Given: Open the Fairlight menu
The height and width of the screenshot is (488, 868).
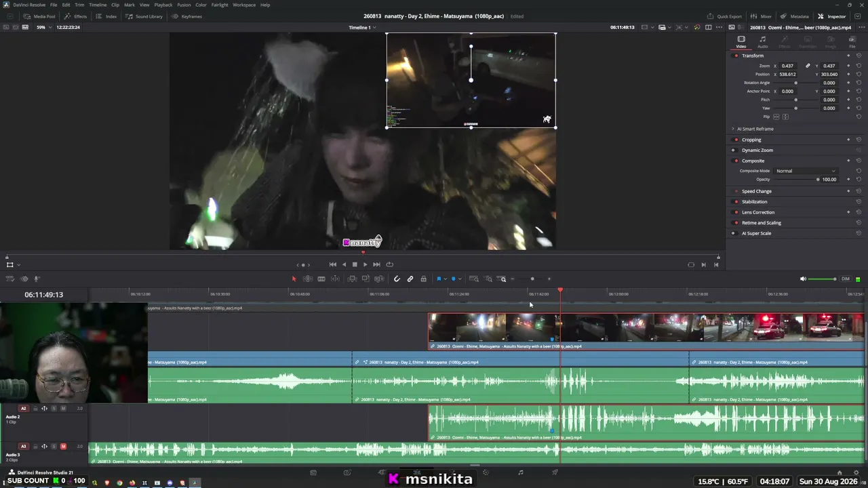Looking at the screenshot, I should click(220, 5).
